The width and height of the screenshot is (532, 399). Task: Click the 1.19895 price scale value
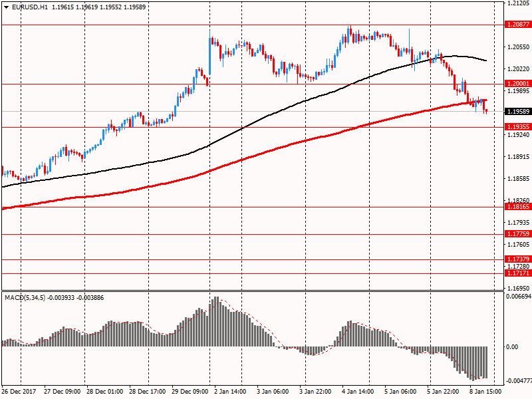(519, 90)
